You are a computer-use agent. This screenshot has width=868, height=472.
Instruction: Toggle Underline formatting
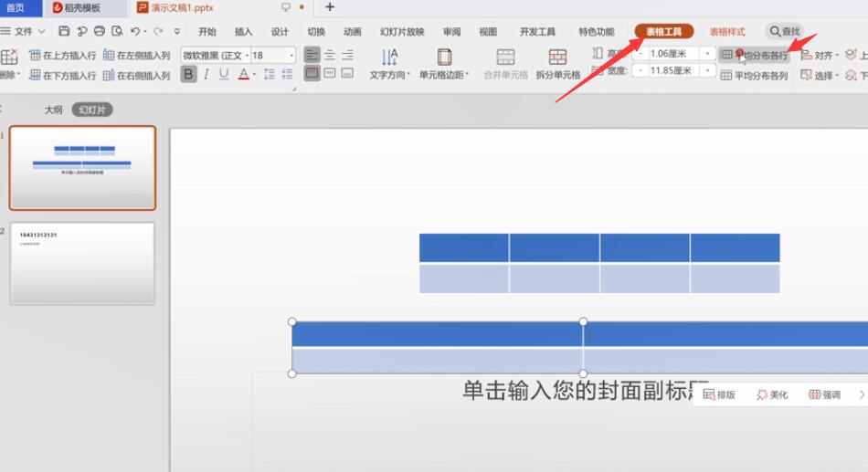coord(224,74)
